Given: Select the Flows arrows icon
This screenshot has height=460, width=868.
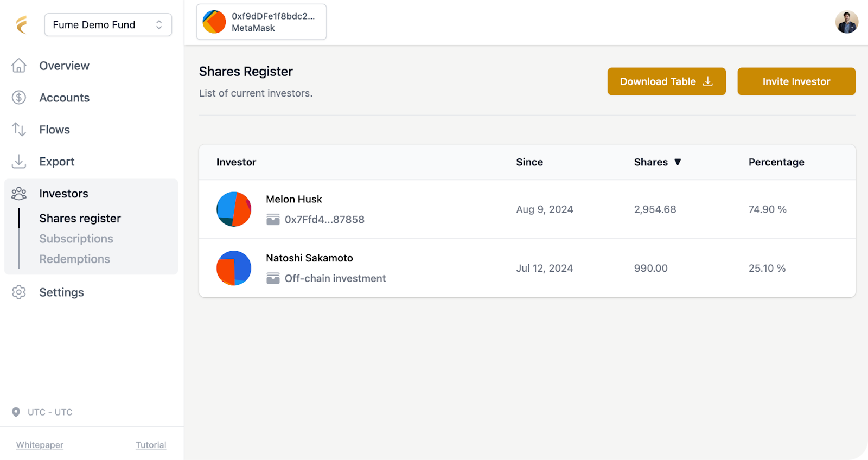Looking at the screenshot, I should [x=19, y=130].
